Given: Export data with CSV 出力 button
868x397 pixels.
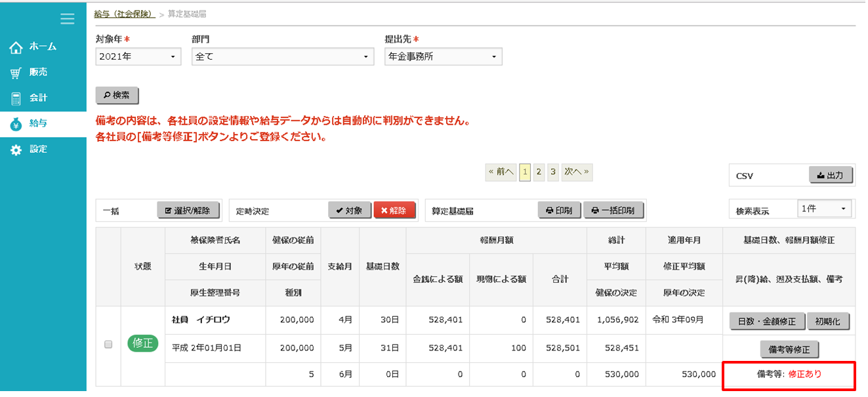Looking at the screenshot, I should (831, 175).
